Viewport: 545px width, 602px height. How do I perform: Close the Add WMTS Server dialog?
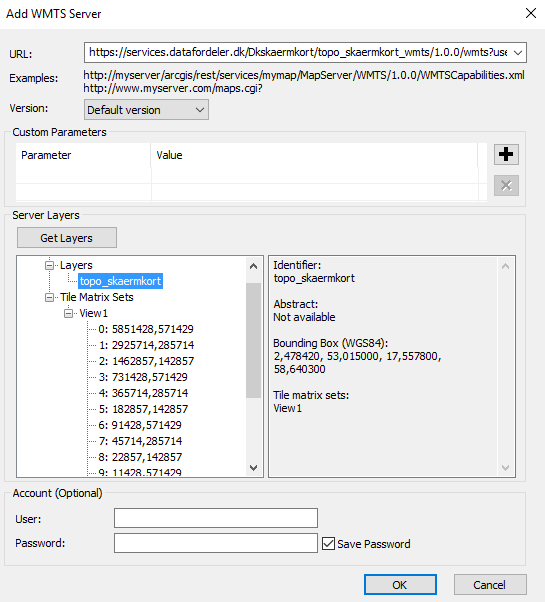coord(531,13)
